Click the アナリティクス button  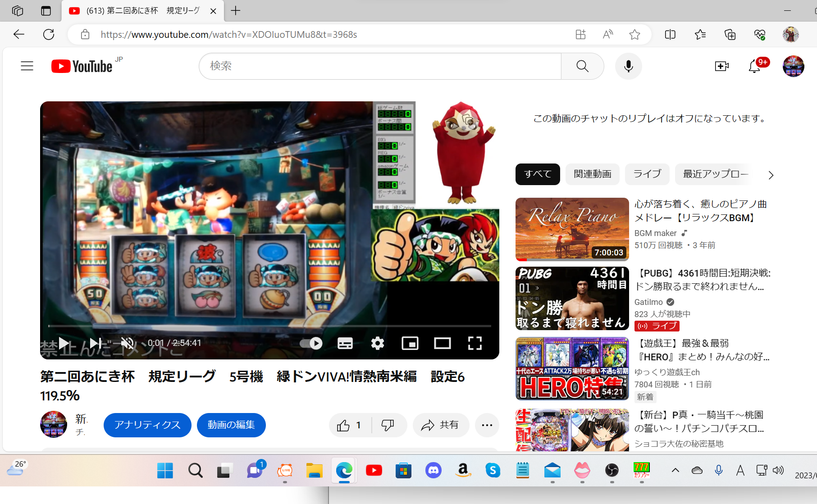pos(147,425)
